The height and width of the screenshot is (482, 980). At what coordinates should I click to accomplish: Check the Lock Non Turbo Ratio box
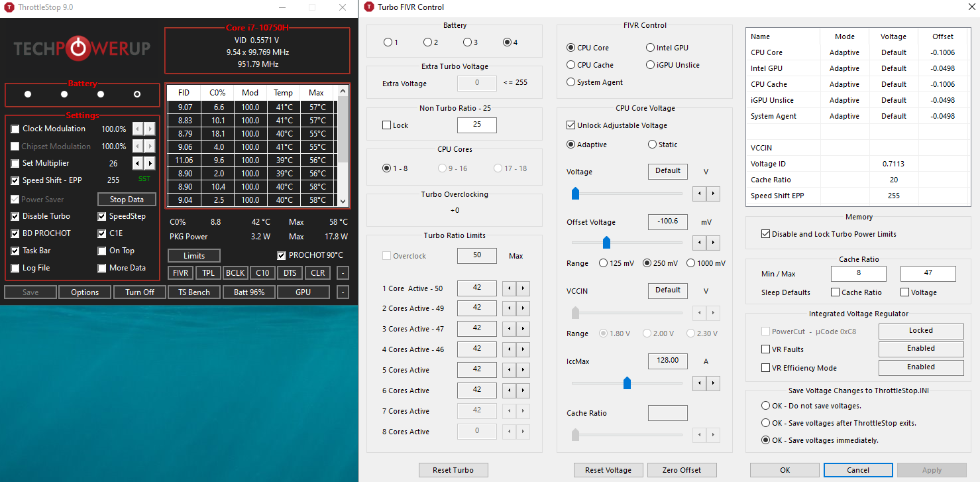click(387, 125)
